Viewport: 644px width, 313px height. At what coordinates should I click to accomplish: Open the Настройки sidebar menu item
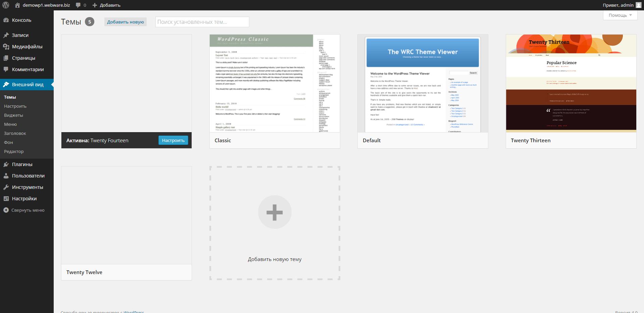click(27, 199)
